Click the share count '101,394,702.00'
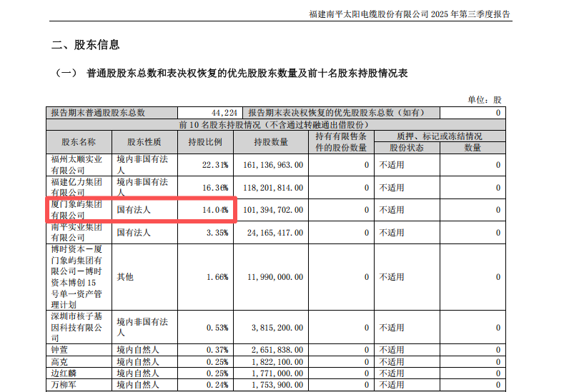The image size is (564, 392). [x=273, y=210]
